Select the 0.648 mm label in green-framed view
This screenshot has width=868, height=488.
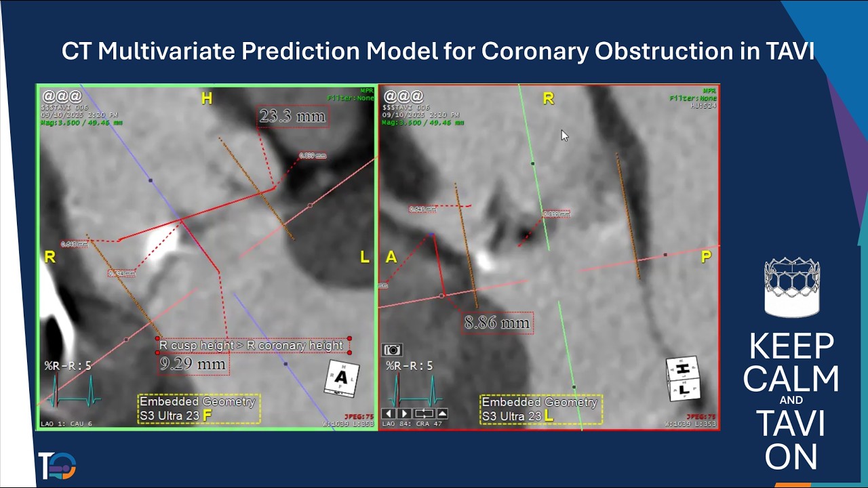74,244
